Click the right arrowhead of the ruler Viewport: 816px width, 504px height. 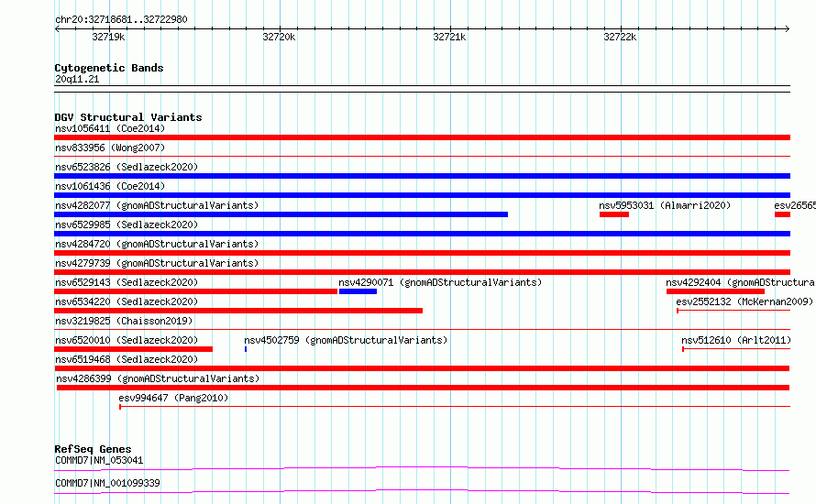(x=788, y=28)
